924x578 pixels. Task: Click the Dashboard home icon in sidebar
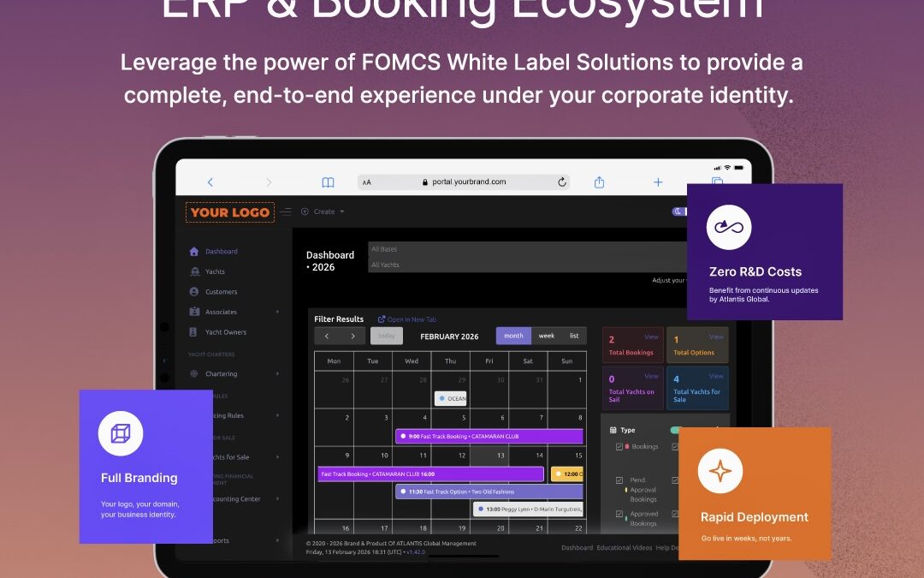click(x=194, y=251)
